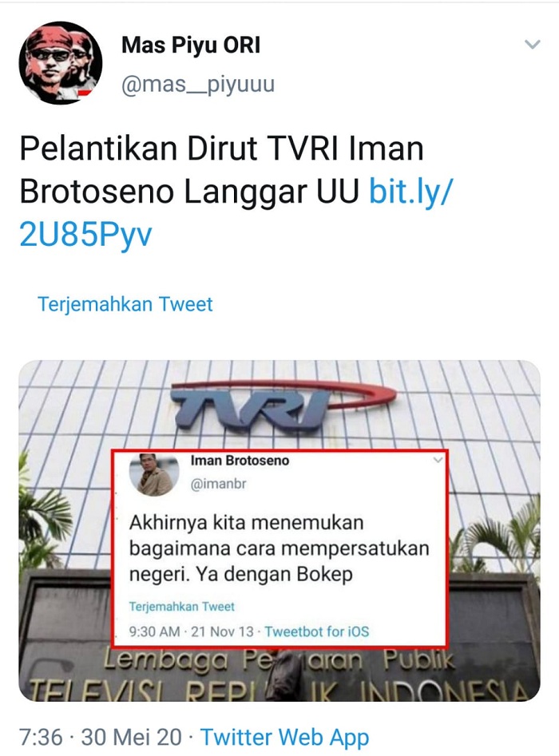This screenshot has height=756, width=559.
Task: Click Terjemahkan Tweet below main tweet
Action: [125, 304]
